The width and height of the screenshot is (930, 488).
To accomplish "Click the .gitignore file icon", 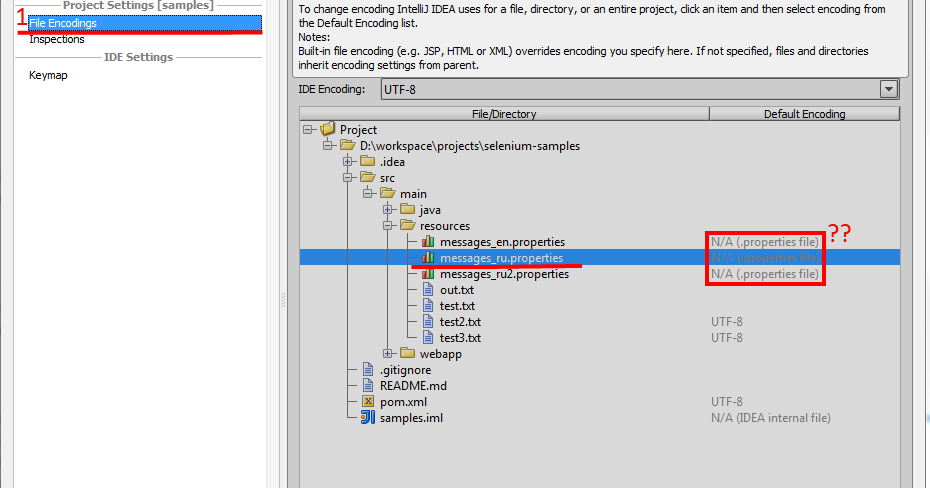I will (368, 369).
